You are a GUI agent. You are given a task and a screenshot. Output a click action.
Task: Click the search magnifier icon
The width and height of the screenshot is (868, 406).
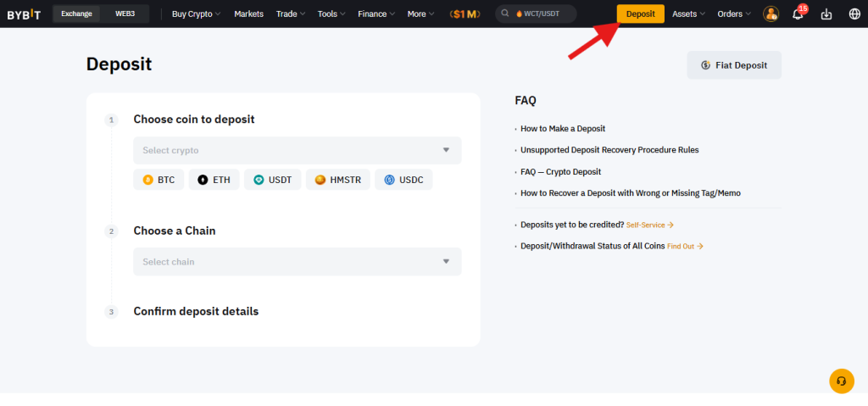click(x=505, y=14)
